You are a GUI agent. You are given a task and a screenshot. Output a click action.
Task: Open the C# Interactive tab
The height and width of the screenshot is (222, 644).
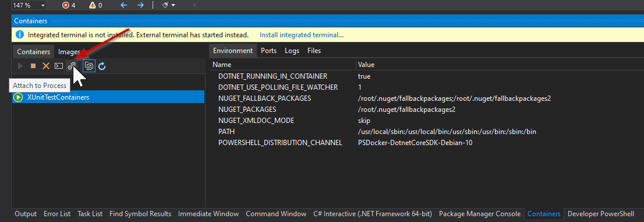pyautogui.click(x=373, y=214)
